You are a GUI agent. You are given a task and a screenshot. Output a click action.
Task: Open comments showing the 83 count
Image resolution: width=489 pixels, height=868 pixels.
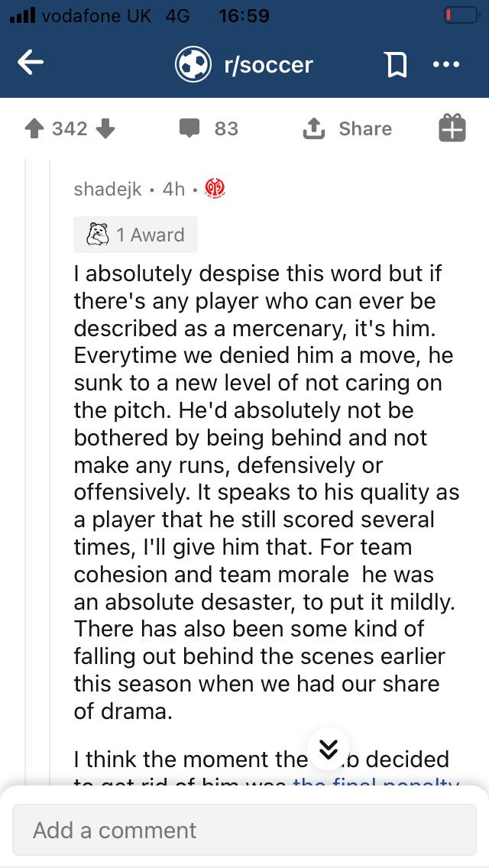click(226, 128)
